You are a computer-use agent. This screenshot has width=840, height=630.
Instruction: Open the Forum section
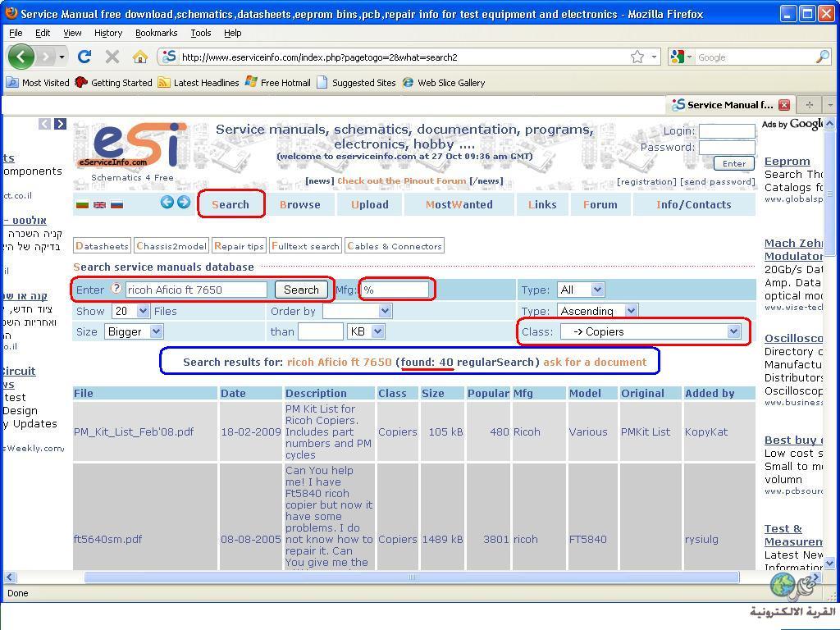600,204
